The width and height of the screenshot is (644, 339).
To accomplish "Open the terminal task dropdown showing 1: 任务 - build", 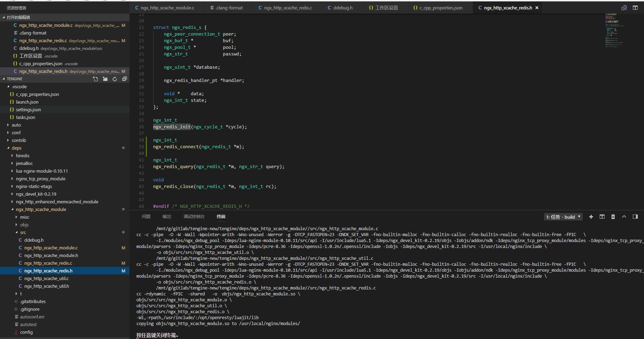I will (x=563, y=217).
